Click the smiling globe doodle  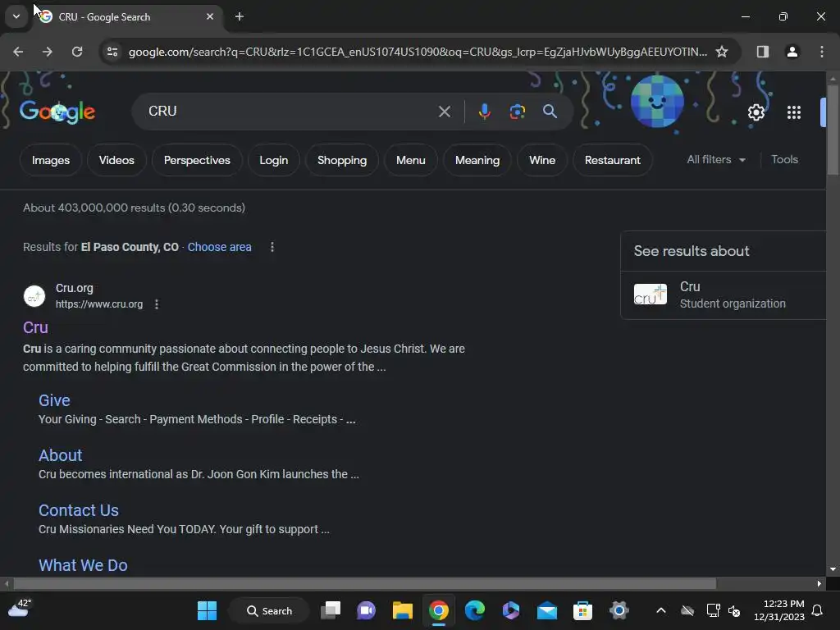tap(657, 101)
